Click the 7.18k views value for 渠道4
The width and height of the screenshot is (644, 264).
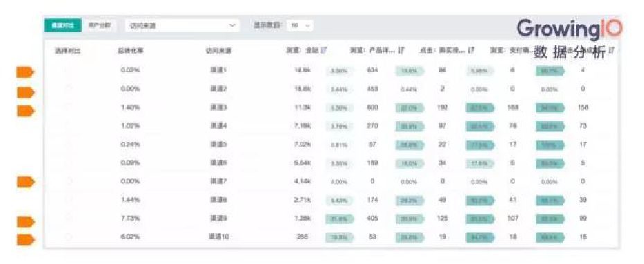[303, 126]
